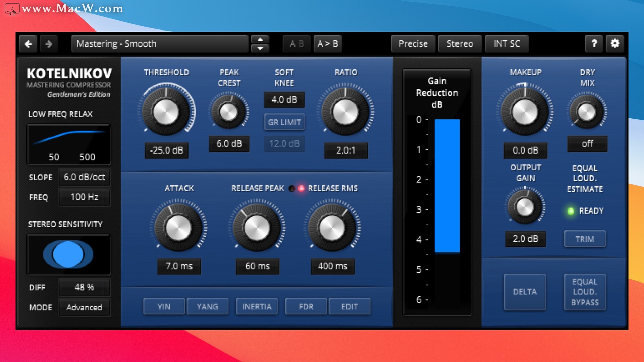This screenshot has height=362, width=644.
Task: Open the Mastering - Smooth preset selector
Action: [x=160, y=44]
